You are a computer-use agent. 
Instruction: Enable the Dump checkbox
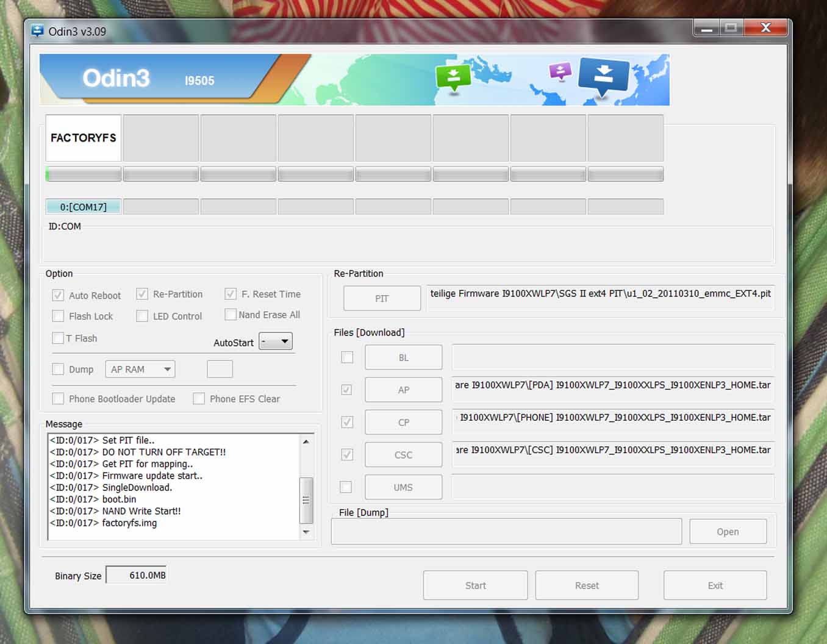coord(58,369)
